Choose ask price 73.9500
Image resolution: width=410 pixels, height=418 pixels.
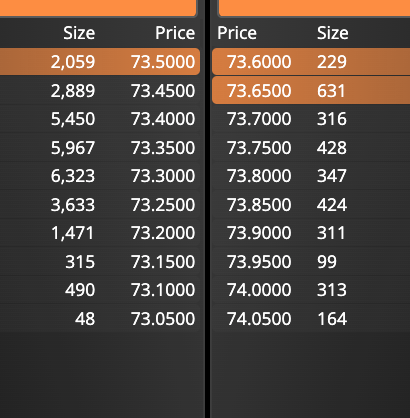coord(259,262)
